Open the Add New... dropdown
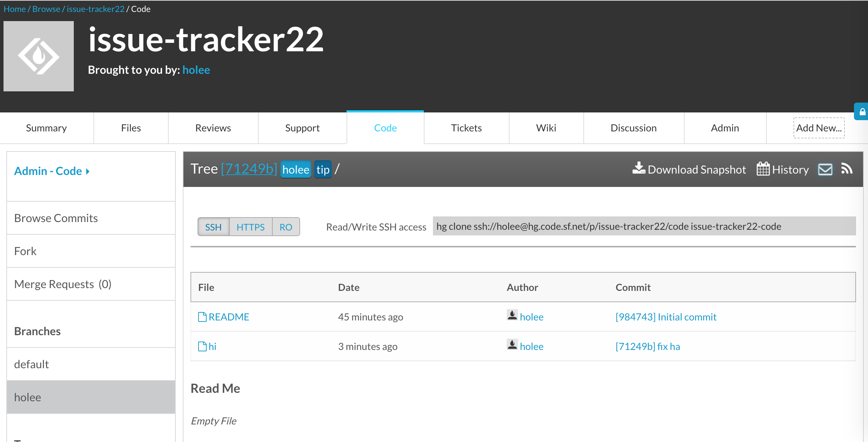 (x=818, y=128)
